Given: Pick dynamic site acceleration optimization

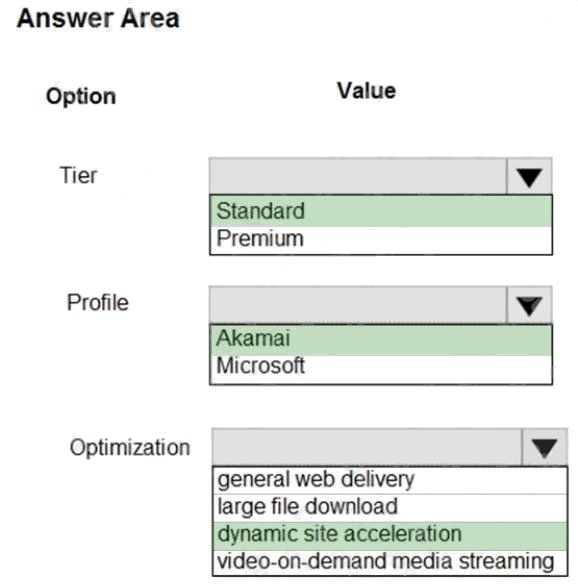Looking at the screenshot, I should click(x=390, y=536).
